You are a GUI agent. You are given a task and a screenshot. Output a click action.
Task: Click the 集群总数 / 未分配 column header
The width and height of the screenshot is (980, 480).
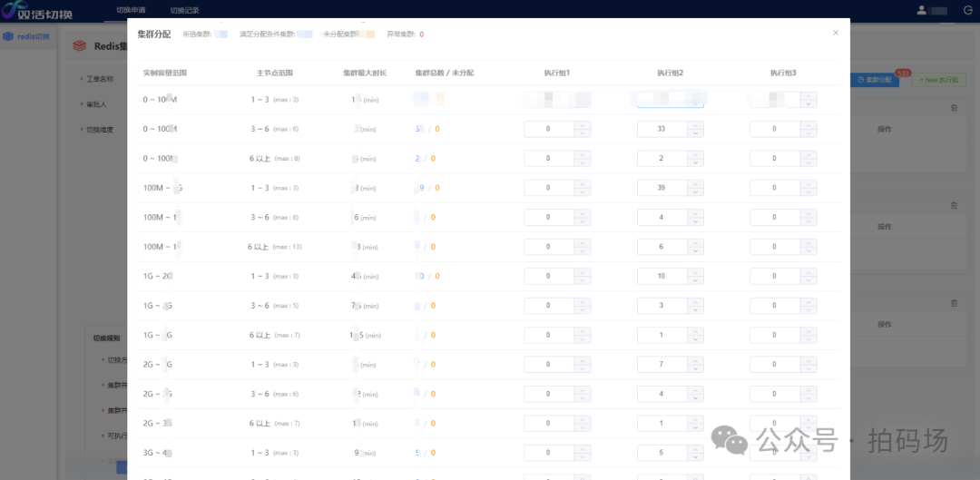click(x=445, y=73)
